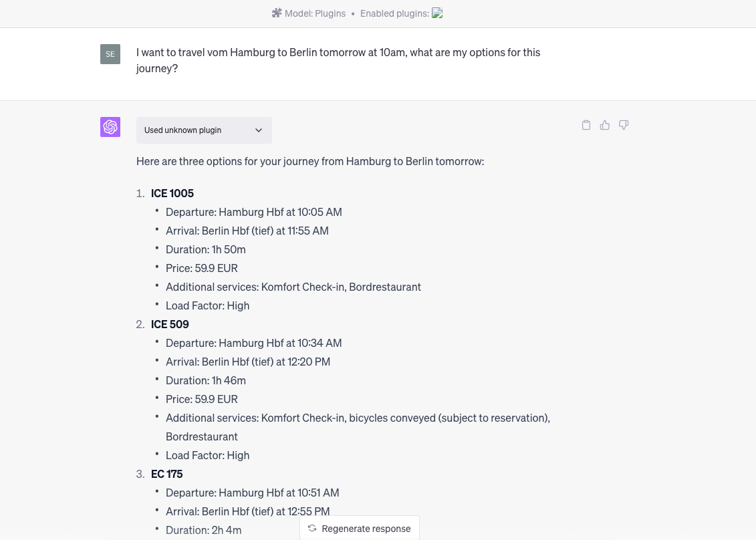Copy the response with the clipboard icon
This screenshot has height=540, width=756.
tap(586, 126)
